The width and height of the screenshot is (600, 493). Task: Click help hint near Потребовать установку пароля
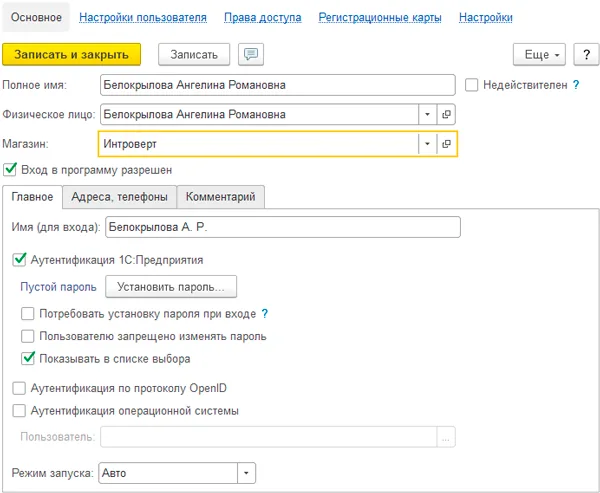pyautogui.click(x=265, y=314)
